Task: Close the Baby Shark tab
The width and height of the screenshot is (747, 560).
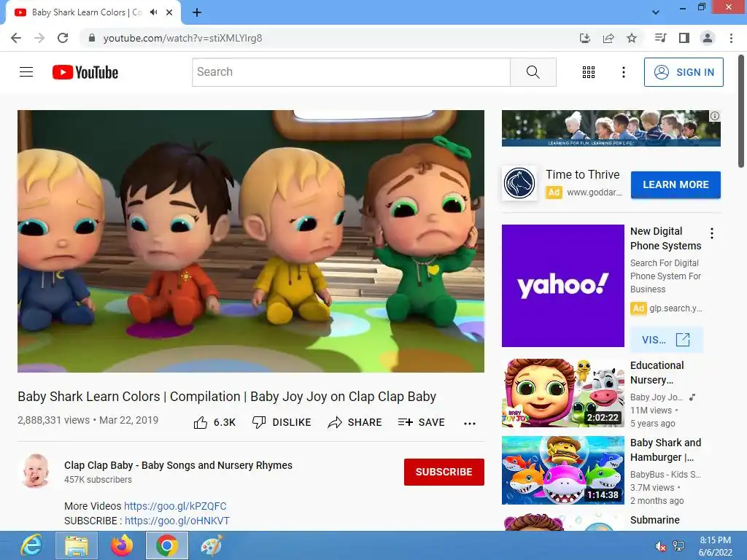Action: 169,12
